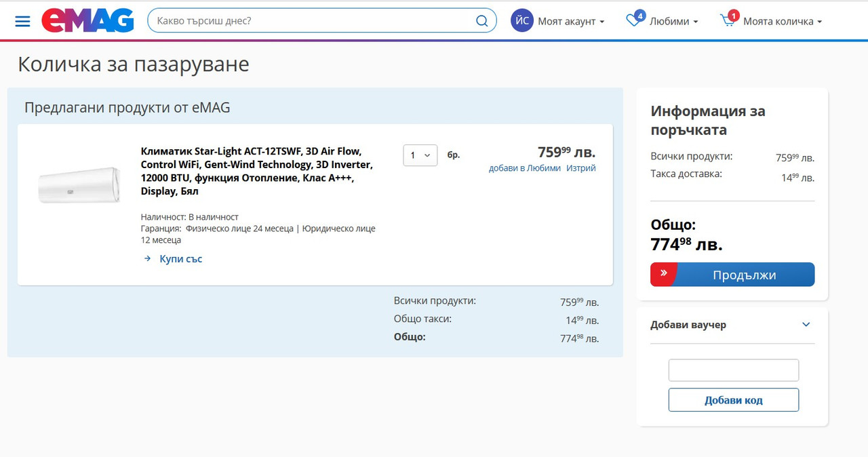The width and height of the screenshot is (868, 457).
Task: Open Моята количка dropdown menu
Action: coord(783,21)
